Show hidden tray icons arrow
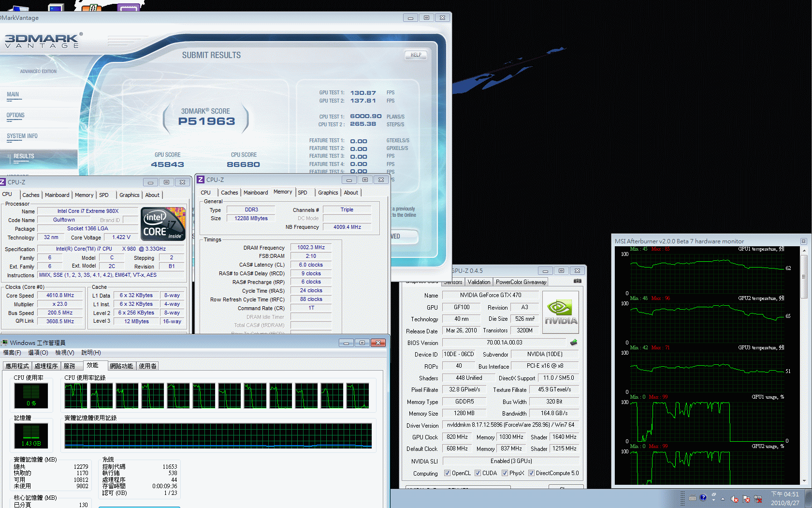812x508 pixels. pos(723,499)
